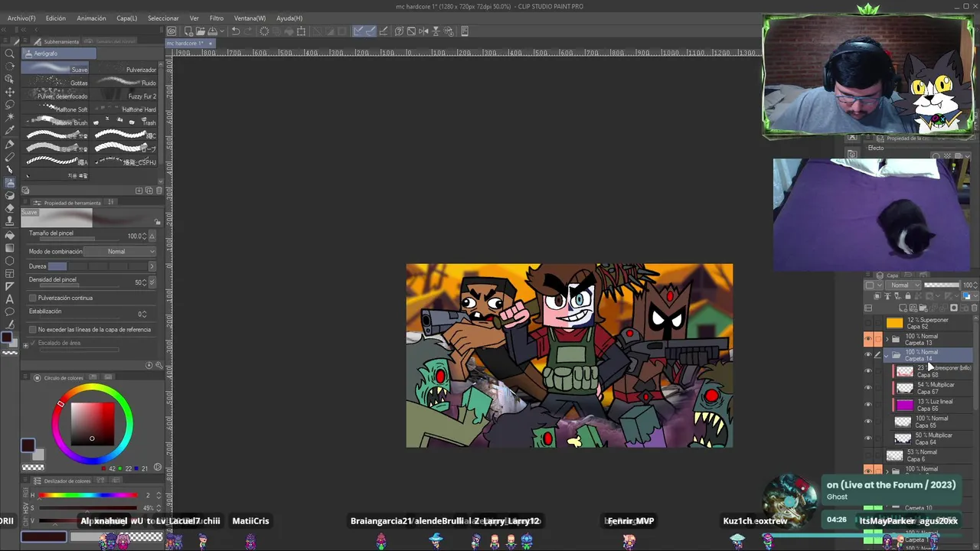This screenshot has height=551, width=980.
Task: Click the Delete layer trash icon
Action: [974, 308]
